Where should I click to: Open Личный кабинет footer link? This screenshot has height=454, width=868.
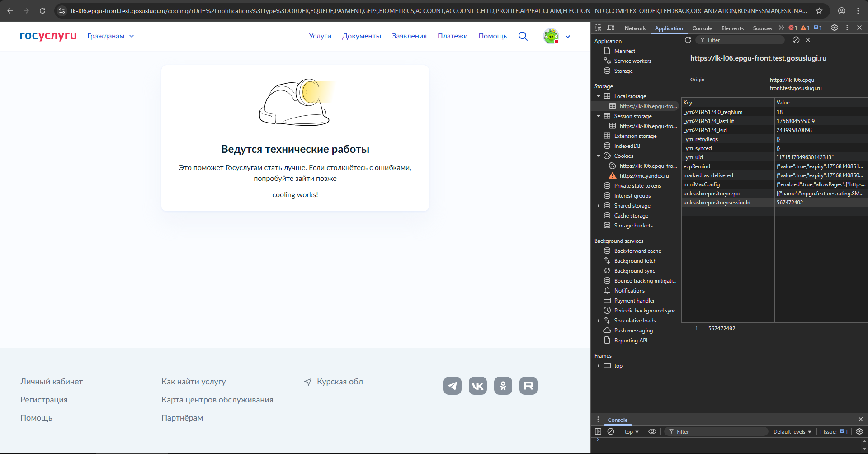click(52, 382)
